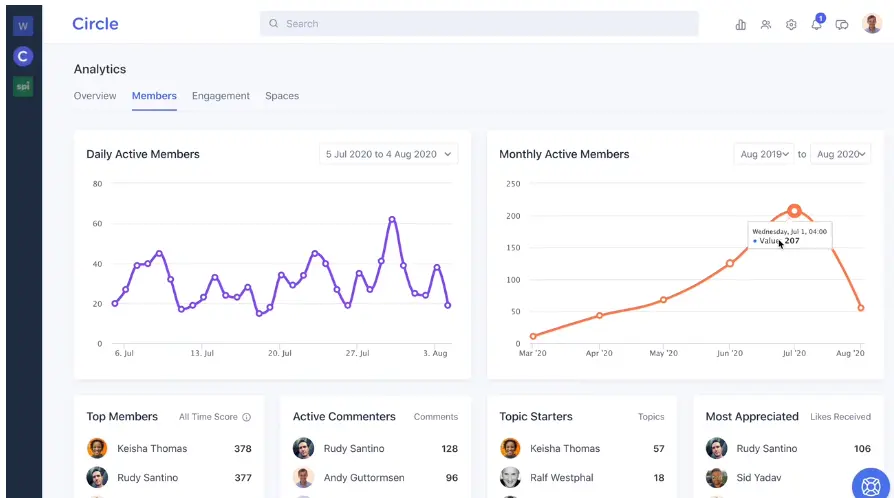Click into the Search field
Image resolution: width=894 pixels, height=498 pixels.
pyautogui.click(x=479, y=24)
